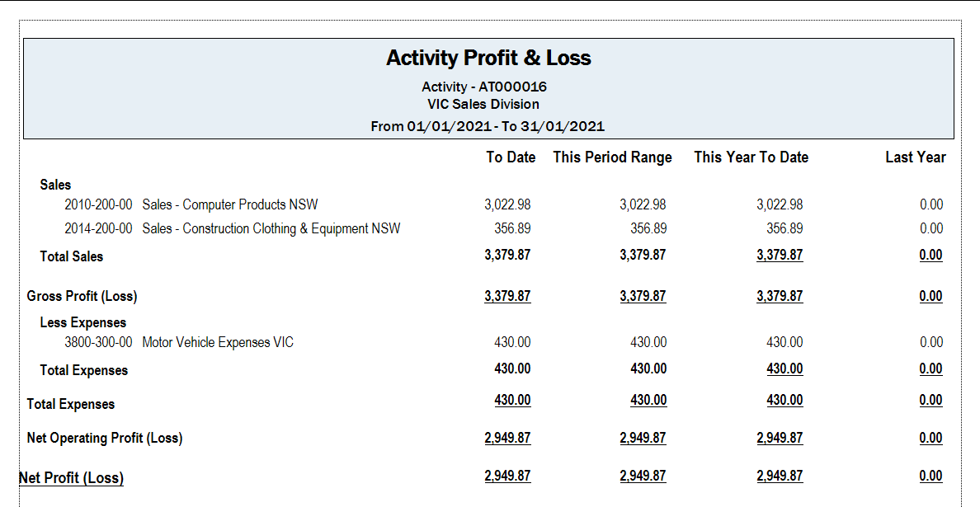Image resolution: width=980 pixels, height=507 pixels.
Task: Click the Gross Profit (Loss) label
Action: click(x=82, y=296)
